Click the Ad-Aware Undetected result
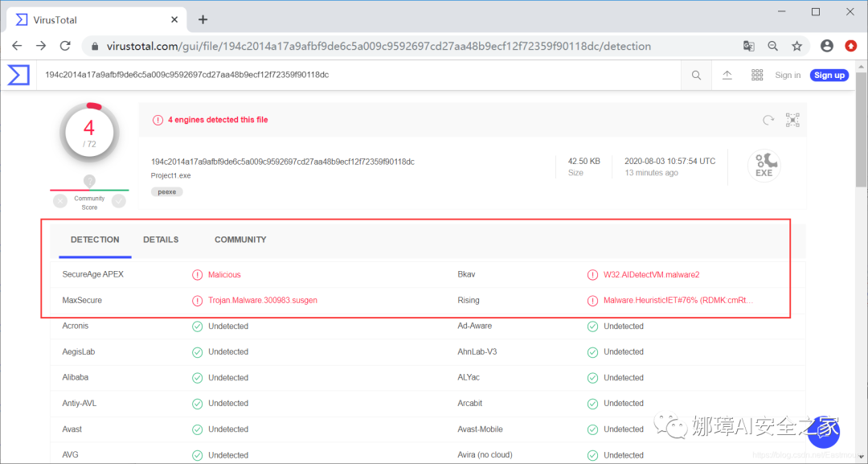868x464 pixels. 624,326
